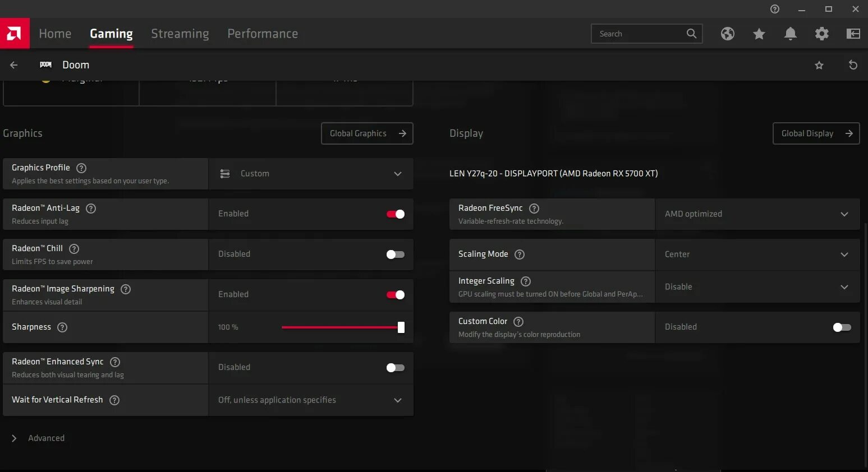Click the "Reduces input lag" description
Viewport: 868px width, 472px height.
[40, 221]
